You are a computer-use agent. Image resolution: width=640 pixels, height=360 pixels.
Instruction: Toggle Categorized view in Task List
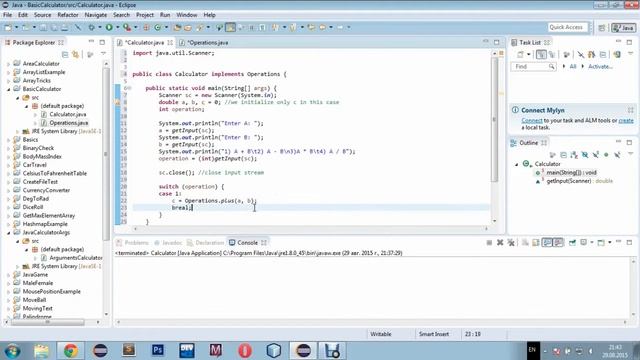coord(541,54)
